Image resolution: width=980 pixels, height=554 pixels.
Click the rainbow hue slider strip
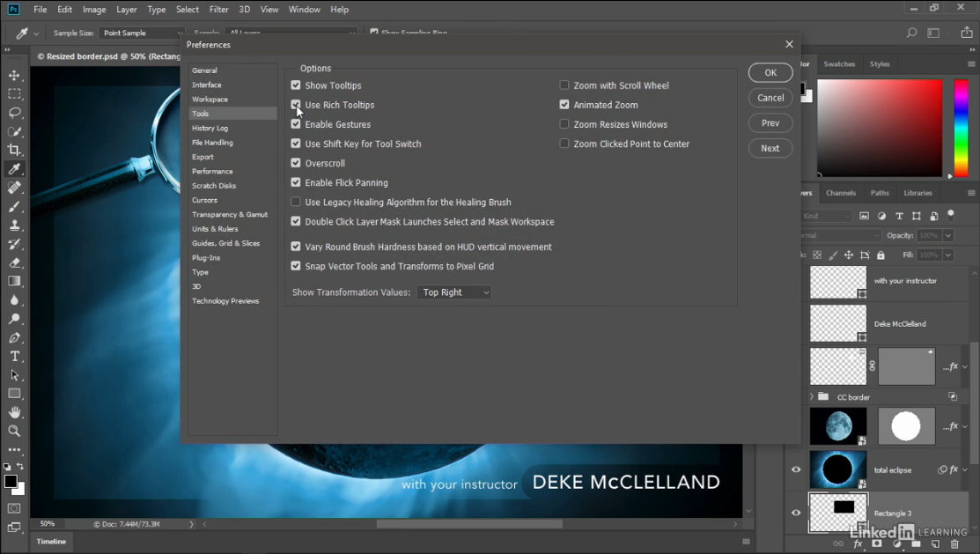tap(962, 129)
